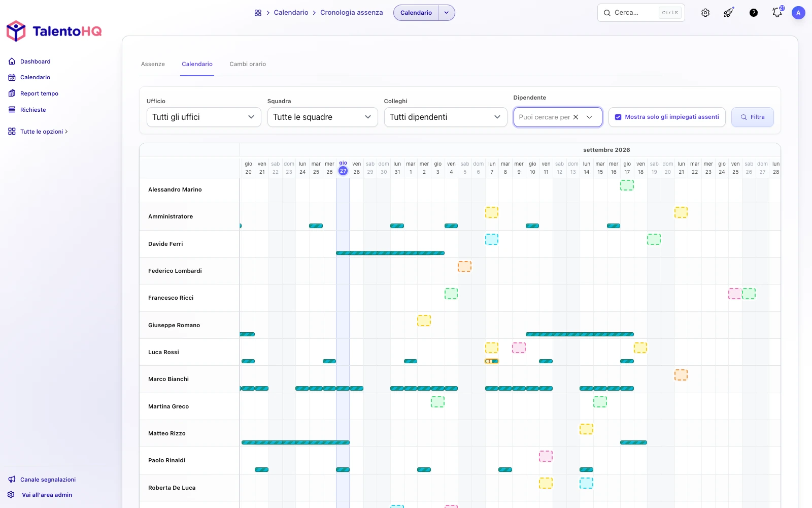Image resolution: width=812 pixels, height=508 pixels.
Task: Clear the Dipendente search field
Action: (576, 117)
